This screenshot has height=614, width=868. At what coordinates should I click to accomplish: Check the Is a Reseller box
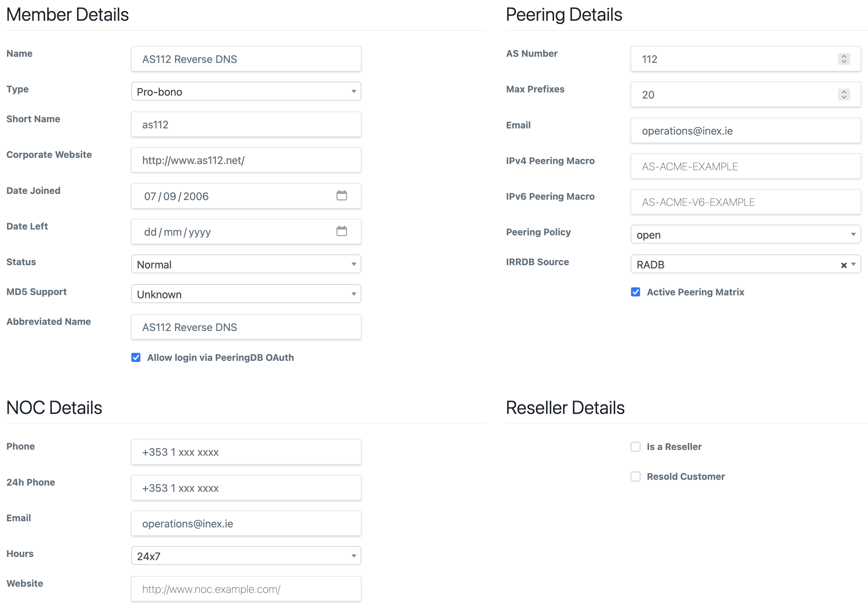[x=636, y=447]
